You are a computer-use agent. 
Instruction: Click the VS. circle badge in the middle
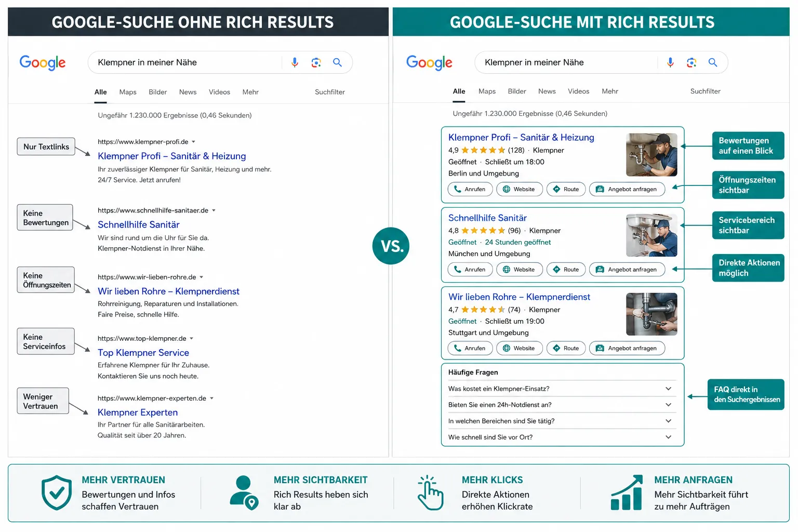click(x=391, y=246)
